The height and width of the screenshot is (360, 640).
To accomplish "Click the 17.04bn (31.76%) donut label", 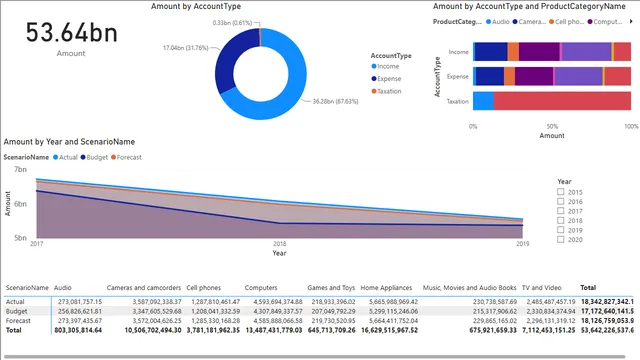I will (186, 48).
